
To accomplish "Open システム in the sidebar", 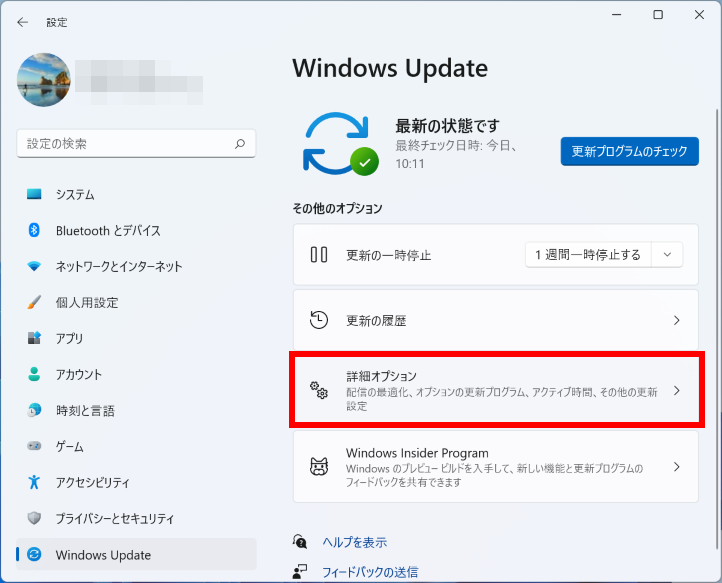I will pos(136,194).
